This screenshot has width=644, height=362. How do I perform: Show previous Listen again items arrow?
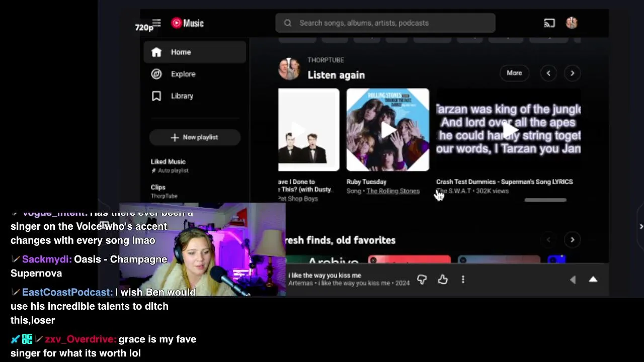pos(548,73)
